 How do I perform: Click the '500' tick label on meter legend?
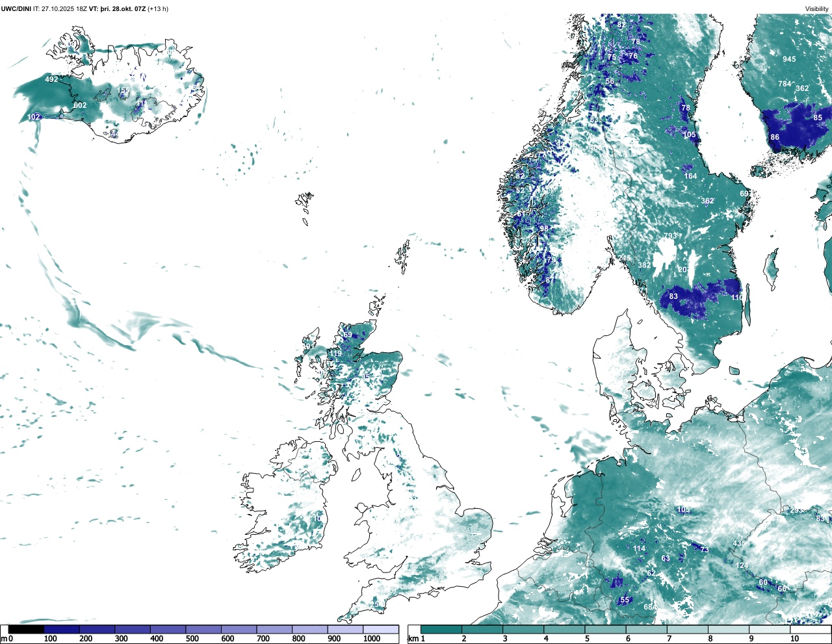pyautogui.click(x=192, y=639)
